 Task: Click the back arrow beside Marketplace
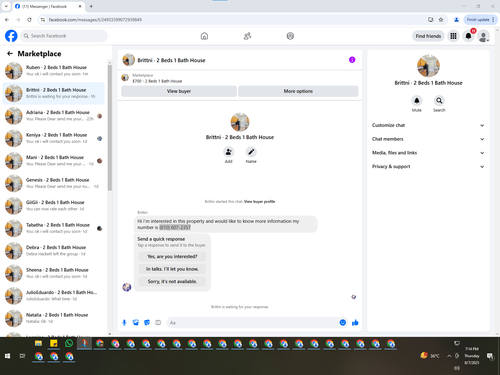coord(10,53)
